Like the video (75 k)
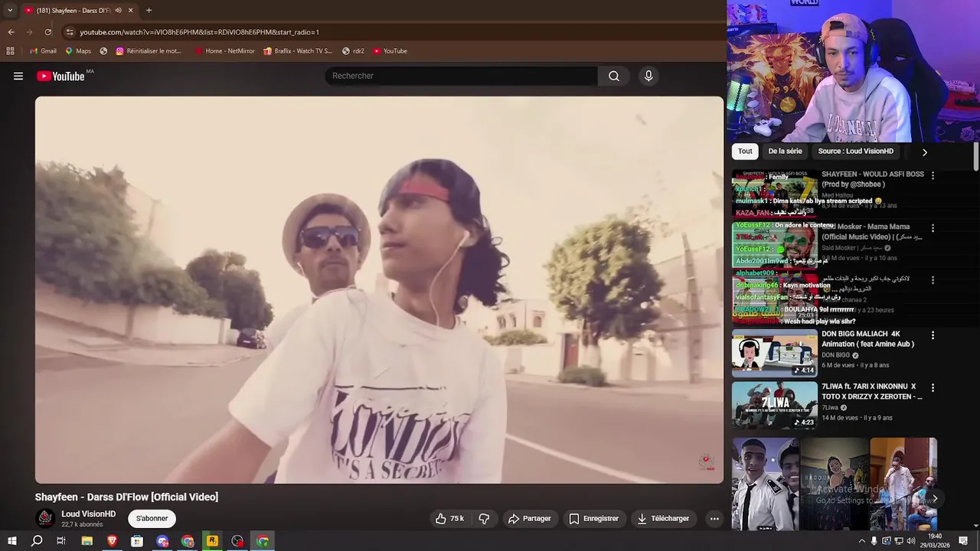The height and width of the screenshot is (551, 980). click(450, 519)
